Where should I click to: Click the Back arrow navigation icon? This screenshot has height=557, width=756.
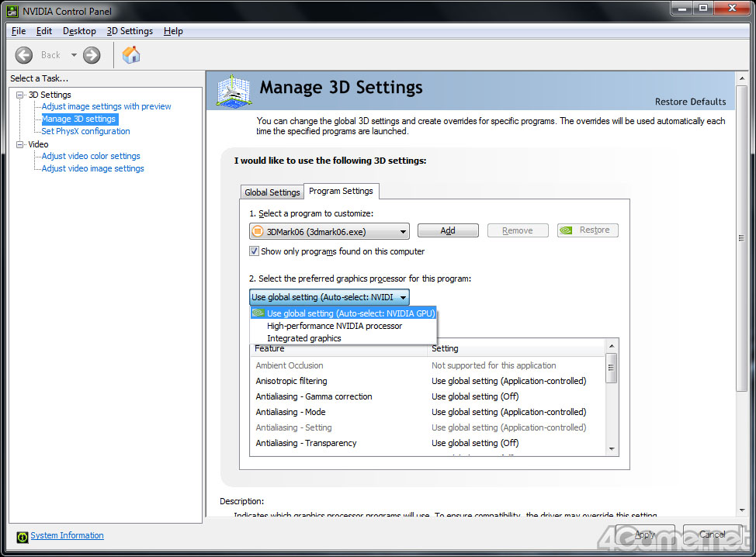(x=23, y=55)
